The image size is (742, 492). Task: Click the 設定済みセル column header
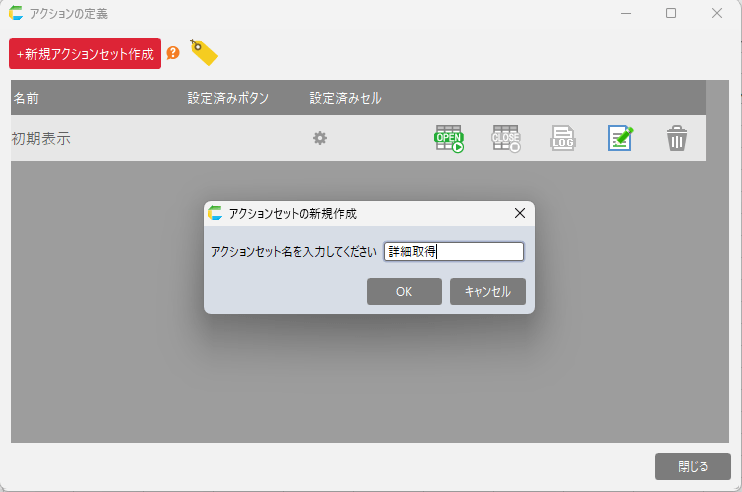pos(345,98)
